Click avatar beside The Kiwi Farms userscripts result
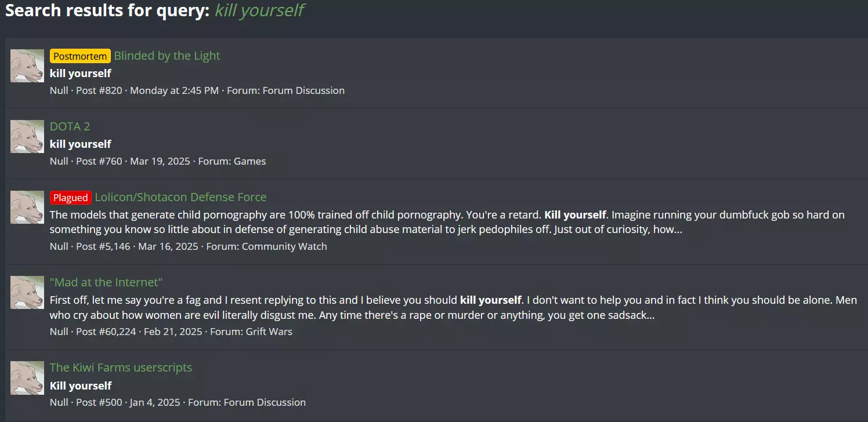868x422 pixels. tap(27, 377)
